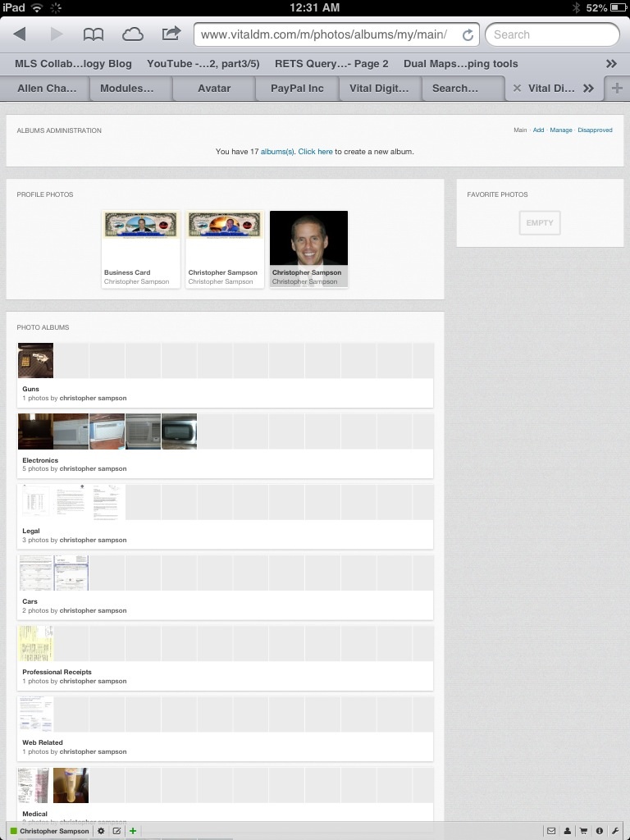Click here to create a new album

[x=316, y=152]
